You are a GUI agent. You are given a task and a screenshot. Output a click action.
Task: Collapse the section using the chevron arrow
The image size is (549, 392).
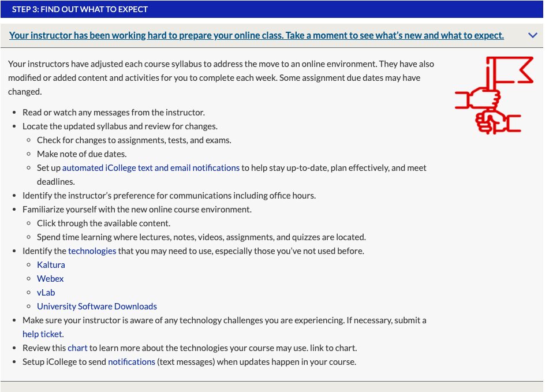point(532,35)
